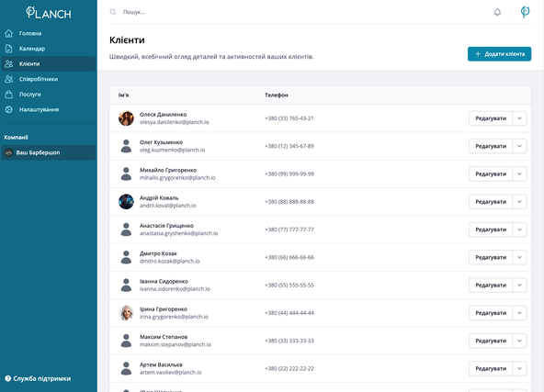Click Анастасія Грищенко's placeholder avatar

(x=126, y=230)
